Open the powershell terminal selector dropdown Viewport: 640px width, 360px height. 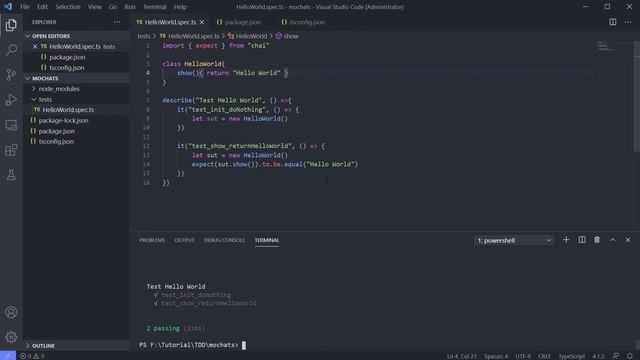[514, 240]
